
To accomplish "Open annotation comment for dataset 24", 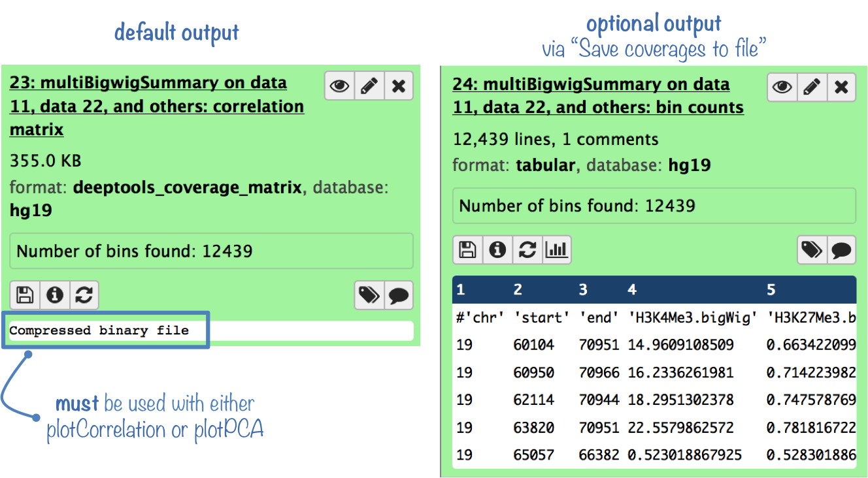I will click(x=841, y=249).
